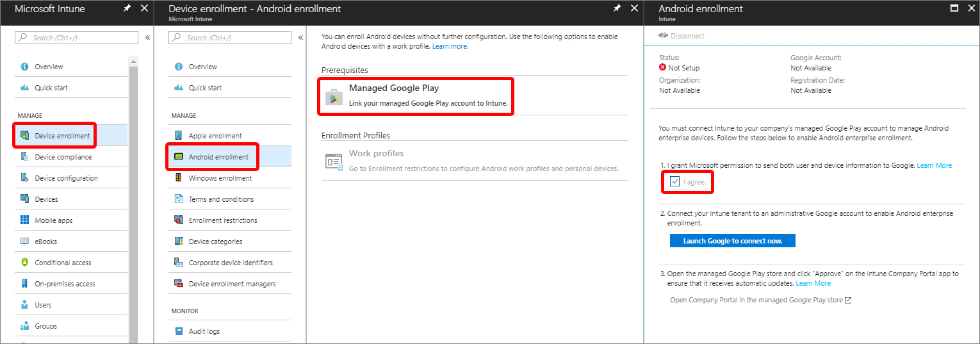Screen dimensions: 980x344
Task: Click the Not Setup status text
Action: (684, 68)
